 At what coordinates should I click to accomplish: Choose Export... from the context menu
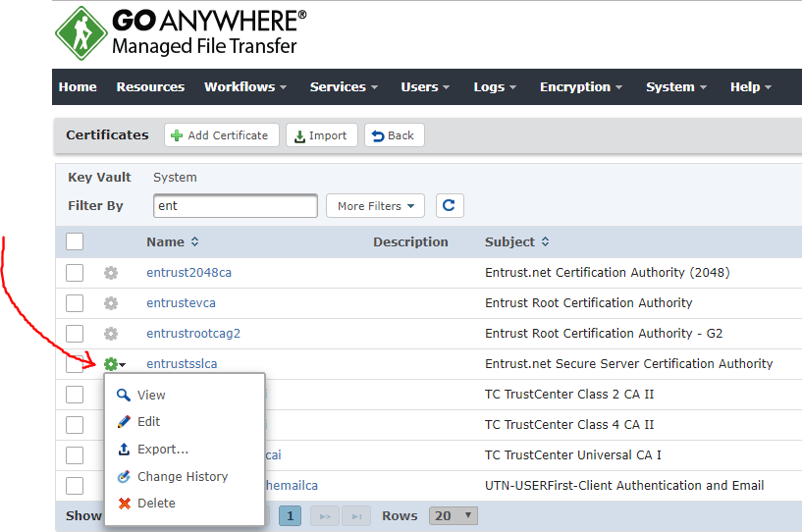[x=162, y=450]
